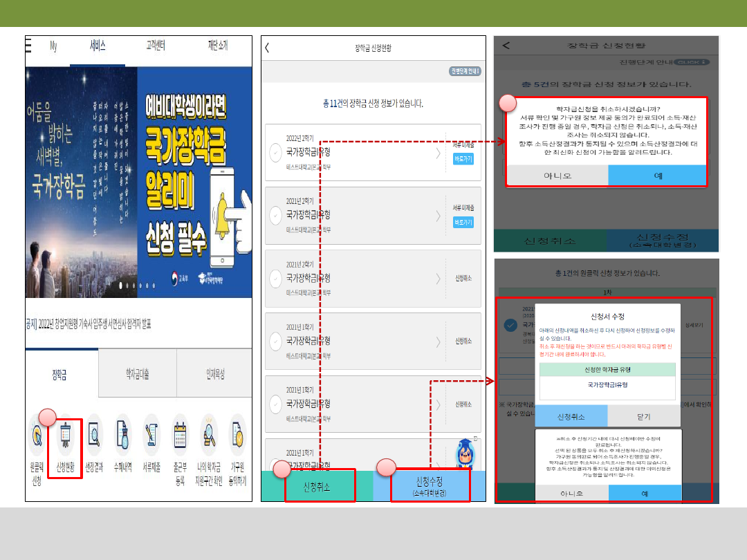The height and width of the screenshot is (560, 747).
Task: Tap the 출근부 등록 calendar icon
Action: [x=181, y=437]
